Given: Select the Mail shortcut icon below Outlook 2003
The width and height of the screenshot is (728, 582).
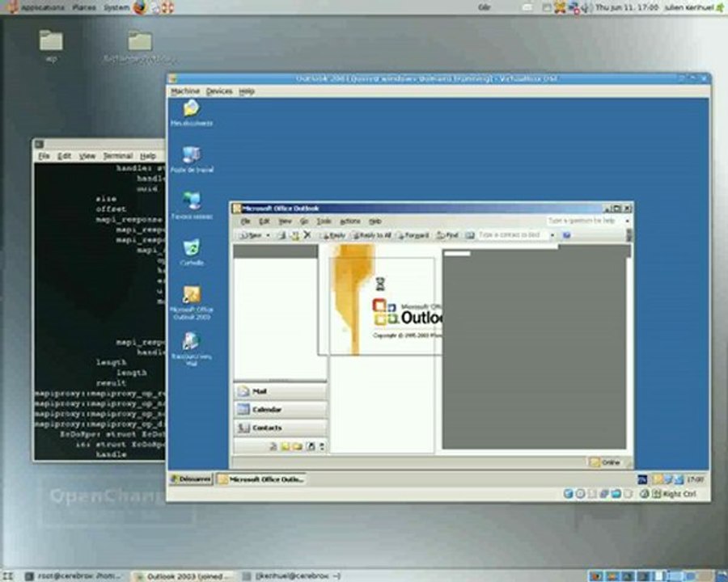Looking at the screenshot, I should 191,348.
